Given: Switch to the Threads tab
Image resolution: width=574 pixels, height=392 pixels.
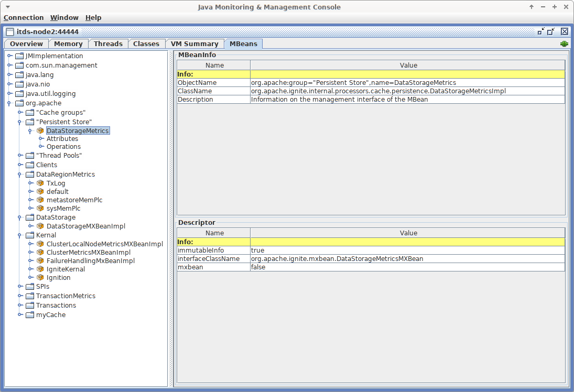Looking at the screenshot, I should point(108,44).
